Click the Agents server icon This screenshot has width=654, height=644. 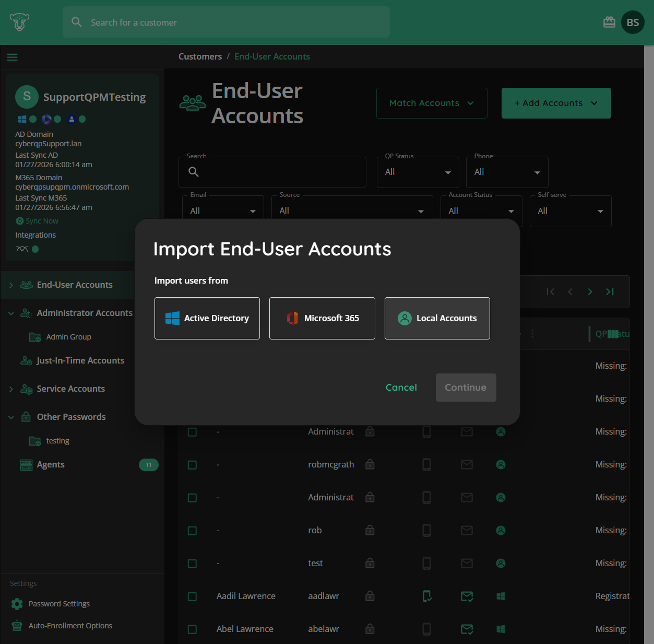(26, 465)
